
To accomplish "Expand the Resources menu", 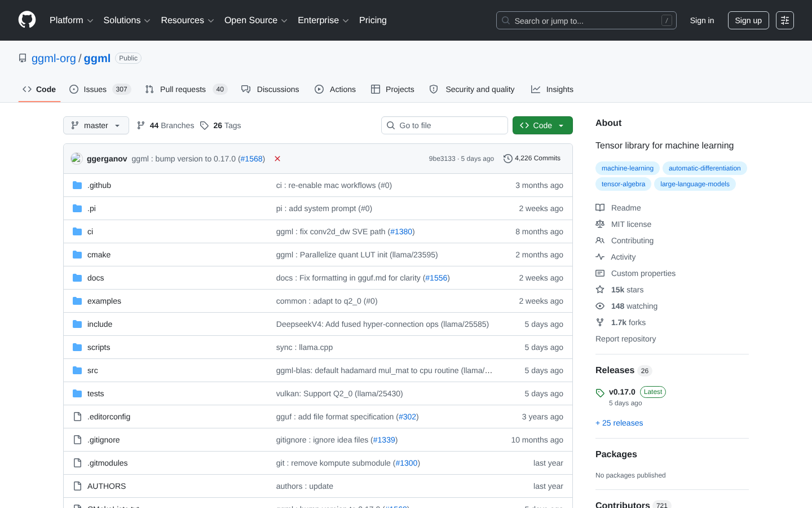I will coord(187,20).
